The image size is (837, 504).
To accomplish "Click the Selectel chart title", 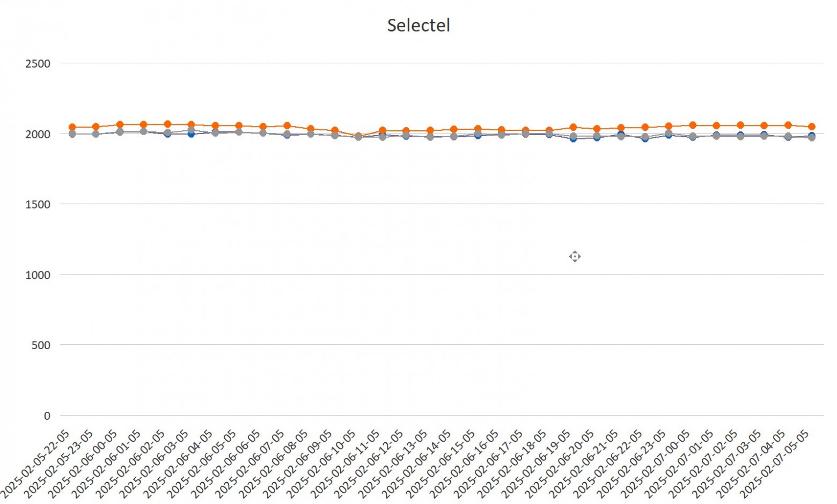I will tap(418, 25).
